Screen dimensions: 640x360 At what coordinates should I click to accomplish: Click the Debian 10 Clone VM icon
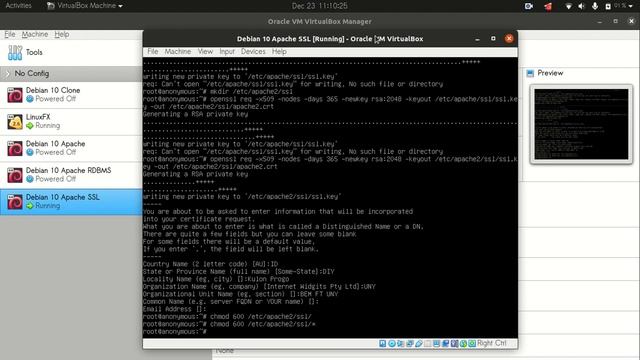click(15, 95)
